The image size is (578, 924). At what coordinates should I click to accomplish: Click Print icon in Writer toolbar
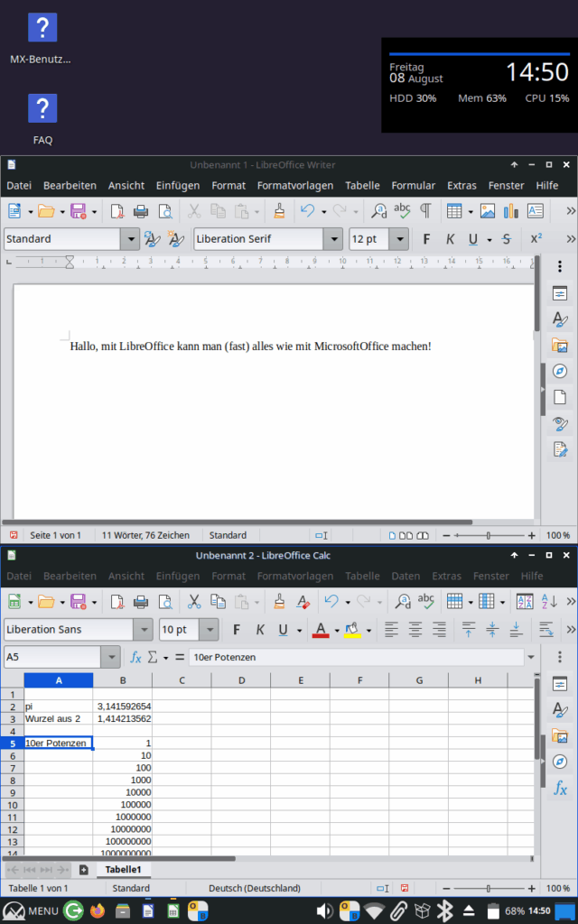click(140, 211)
